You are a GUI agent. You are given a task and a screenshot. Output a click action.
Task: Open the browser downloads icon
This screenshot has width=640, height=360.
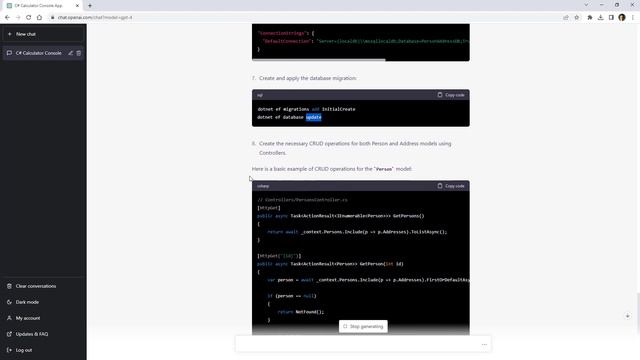[600, 18]
